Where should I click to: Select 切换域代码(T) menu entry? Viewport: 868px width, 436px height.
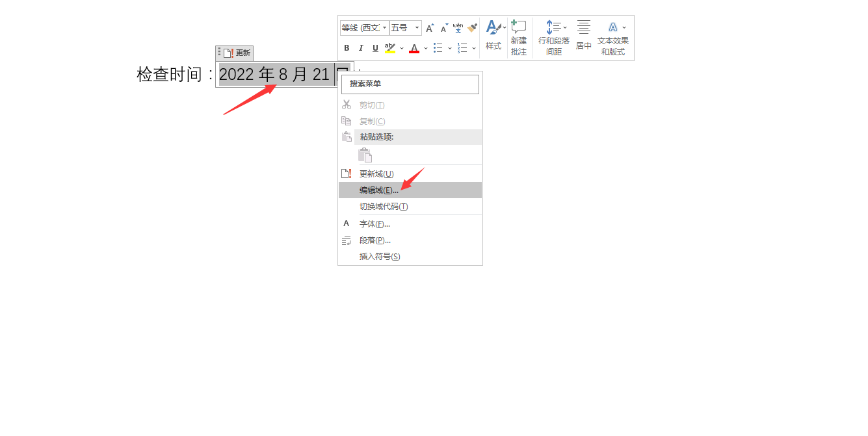tap(410, 207)
